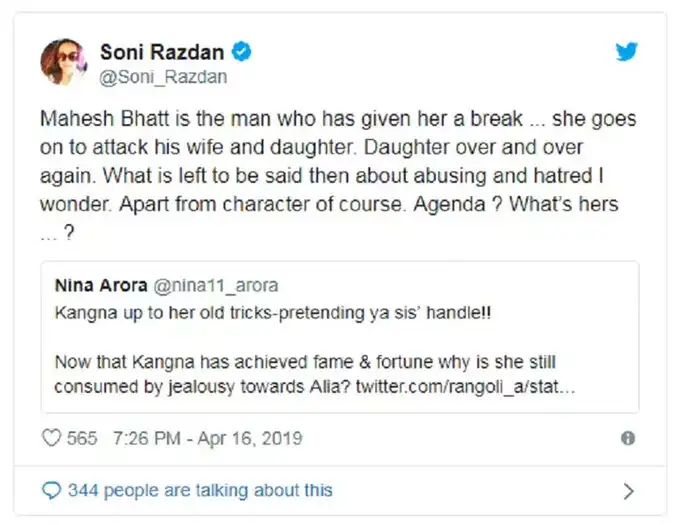Open "344 people are talking about this"

(x=200, y=490)
